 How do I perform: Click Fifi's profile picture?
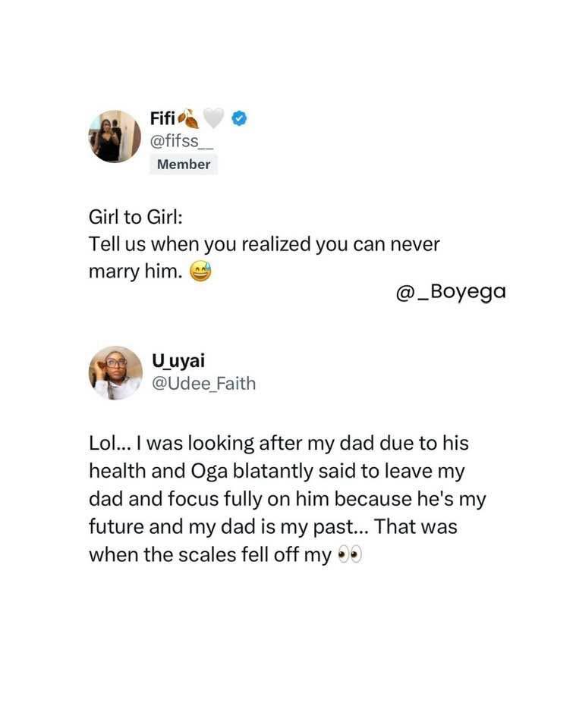point(115,136)
